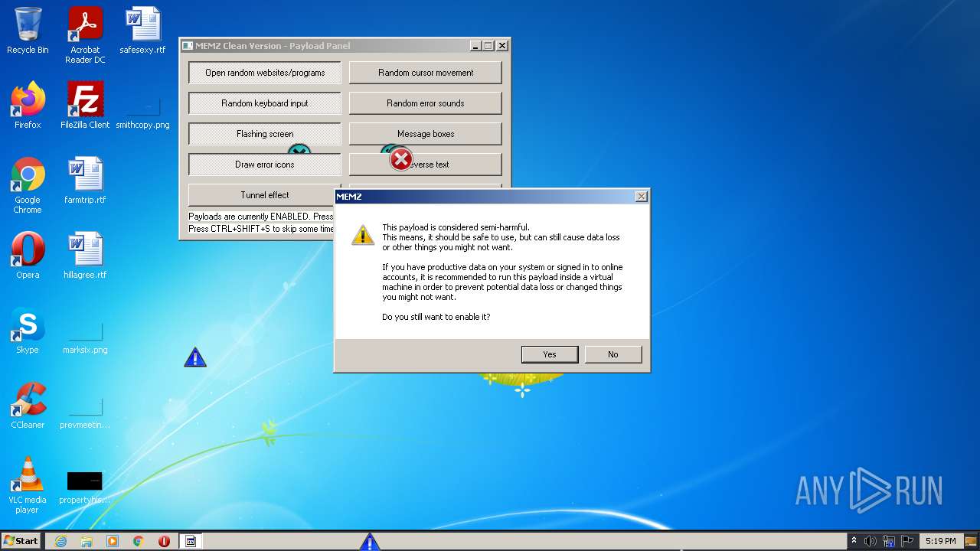Image resolution: width=980 pixels, height=551 pixels.
Task: Minimize the Payload Panel window
Action: [475, 46]
